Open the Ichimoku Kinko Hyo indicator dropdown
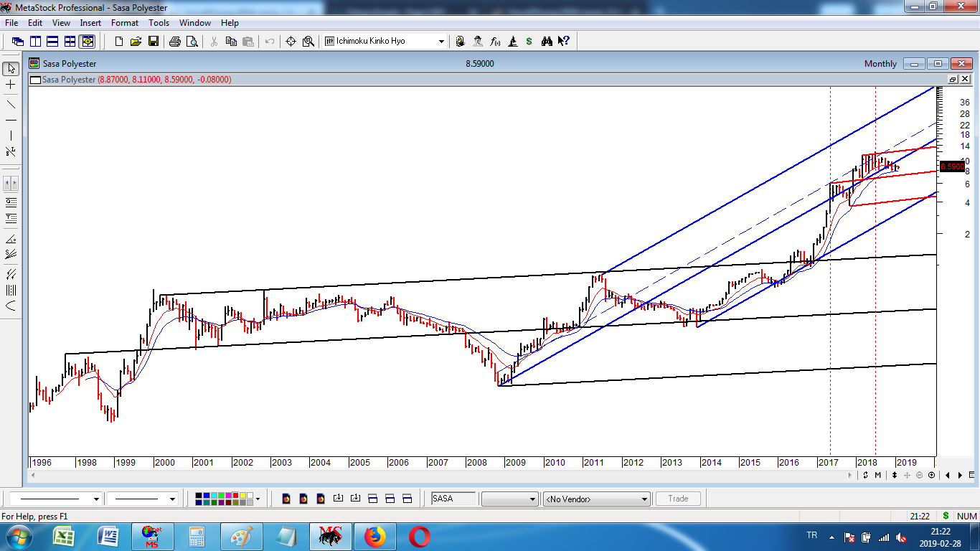 tap(441, 42)
